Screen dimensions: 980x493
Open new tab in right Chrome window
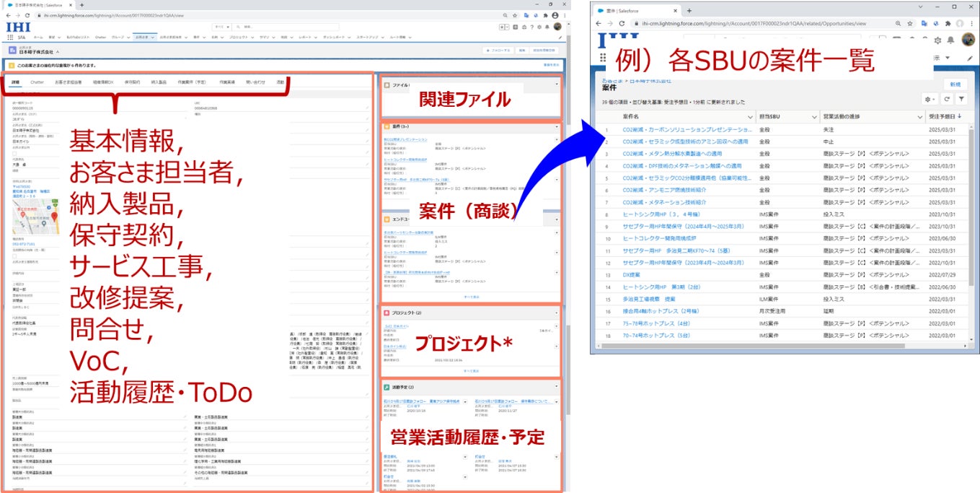click(689, 10)
